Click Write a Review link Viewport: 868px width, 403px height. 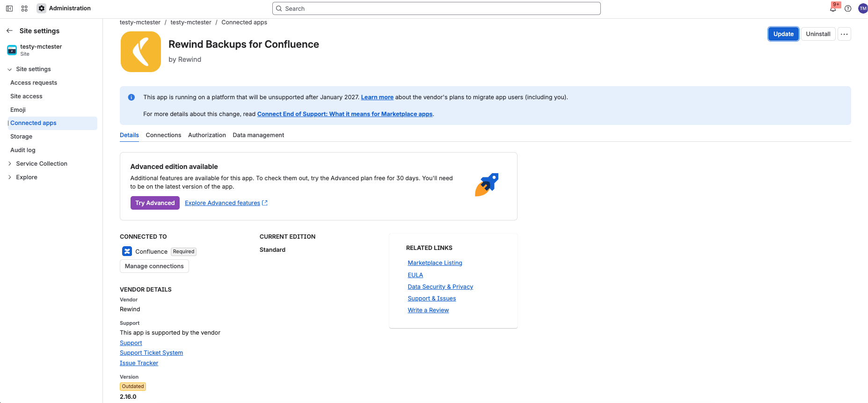coord(428,310)
